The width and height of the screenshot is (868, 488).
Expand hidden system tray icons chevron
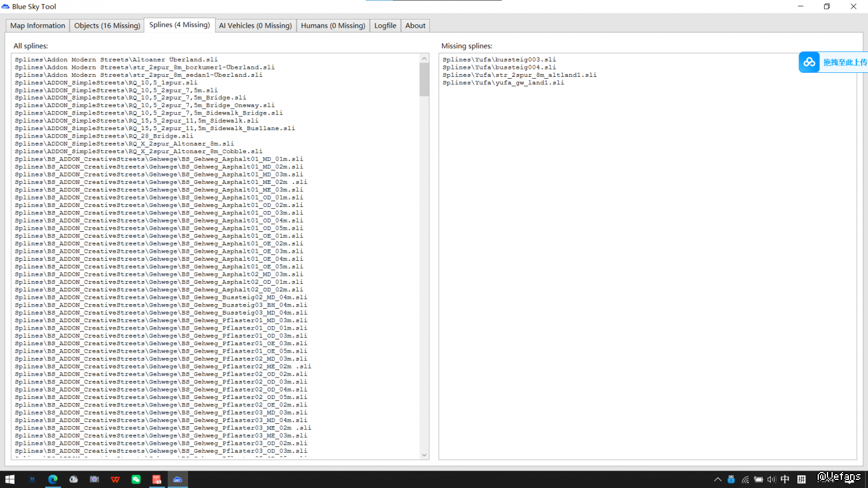(718, 479)
